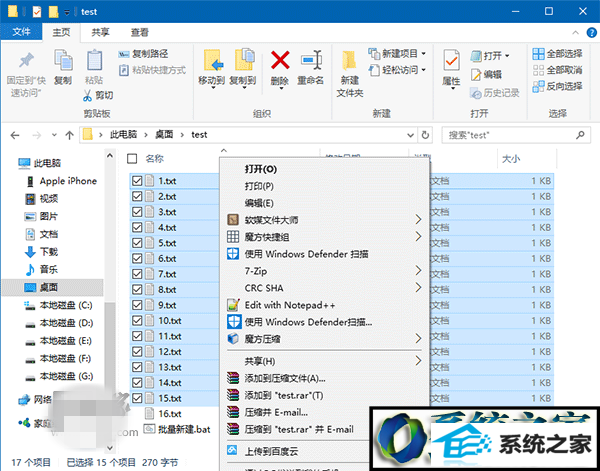The image size is (600, 471).
Task: Open Downloads (下载) in the navigation pane
Action: tap(42, 252)
